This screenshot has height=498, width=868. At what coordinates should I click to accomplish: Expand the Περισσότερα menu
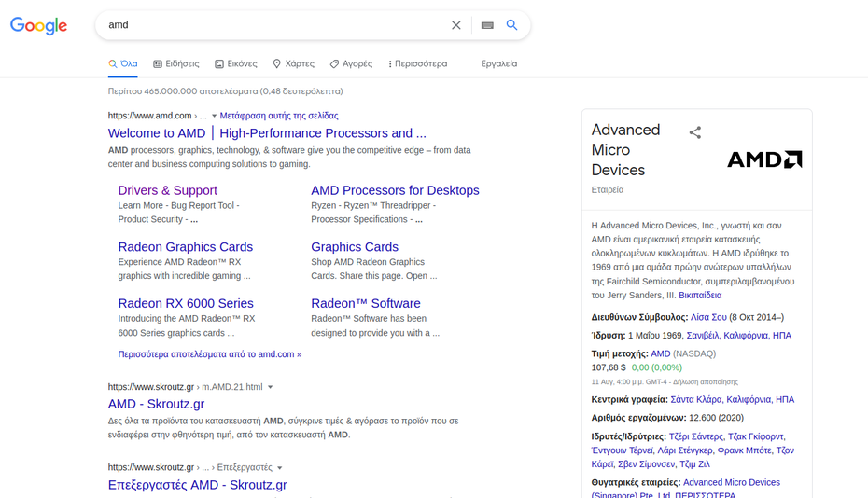(x=417, y=64)
